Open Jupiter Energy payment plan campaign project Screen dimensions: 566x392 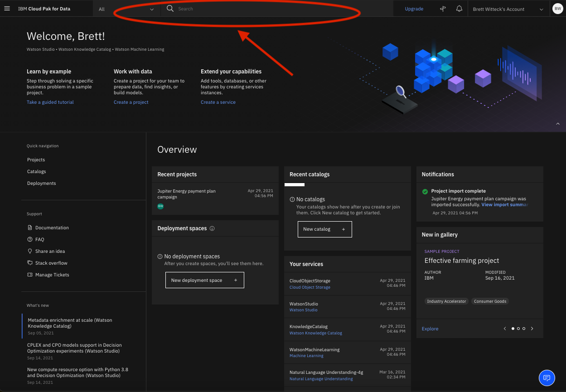point(186,194)
